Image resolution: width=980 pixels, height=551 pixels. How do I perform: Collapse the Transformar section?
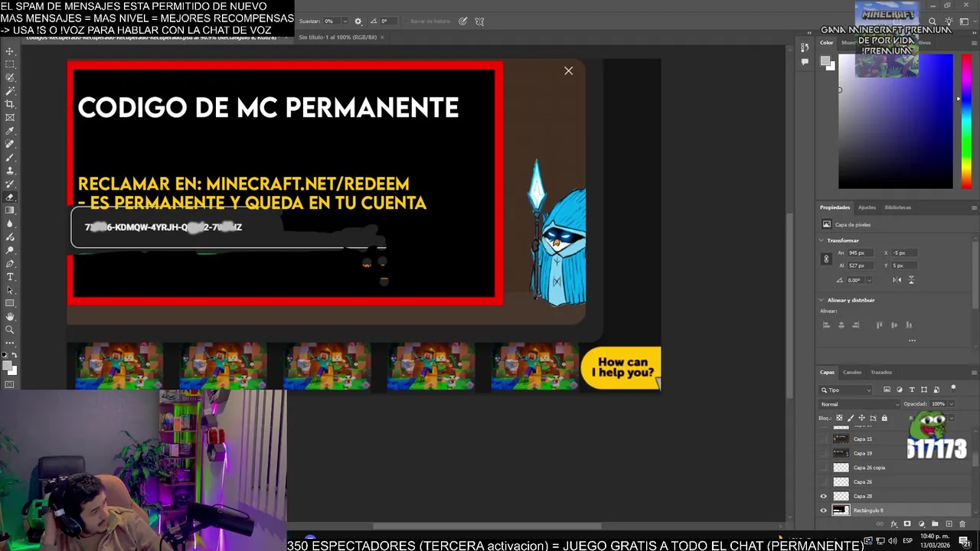pyautogui.click(x=822, y=240)
